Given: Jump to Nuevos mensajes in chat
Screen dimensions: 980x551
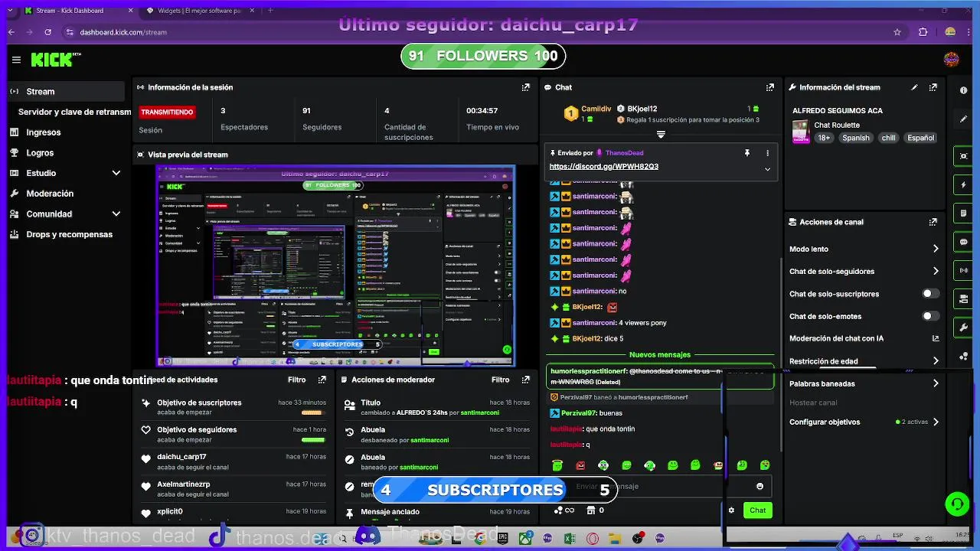Looking at the screenshot, I should (660, 354).
